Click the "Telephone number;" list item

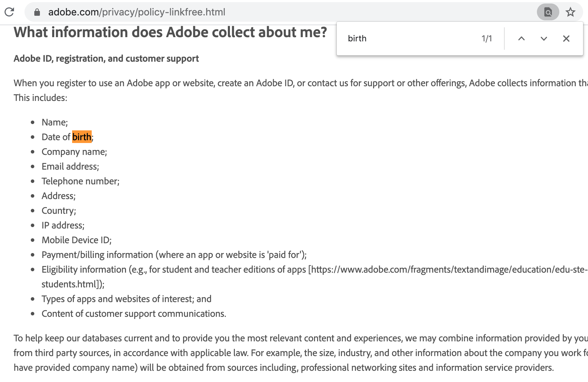pyautogui.click(x=80, y=181)
